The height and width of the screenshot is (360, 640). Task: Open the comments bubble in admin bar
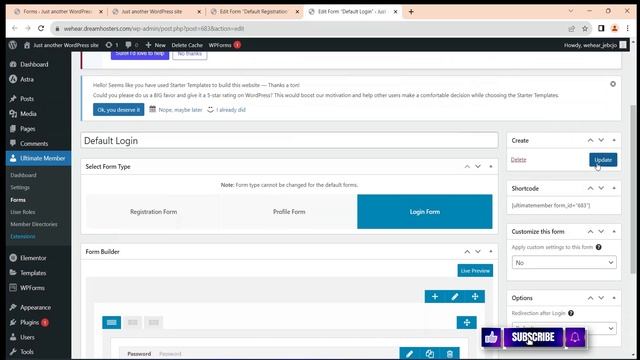[x=131, y=45]
